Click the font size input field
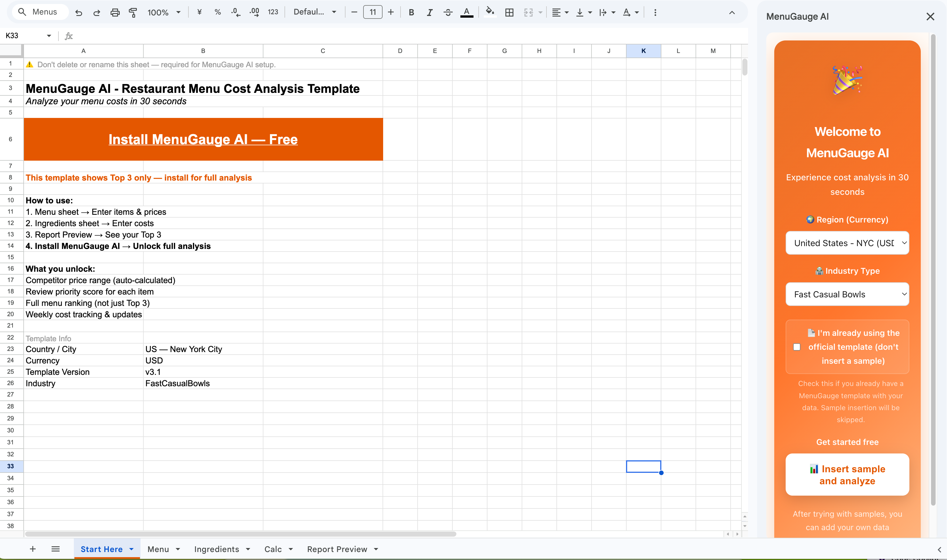This screenshot has height=560, width=947. point(372,13)
